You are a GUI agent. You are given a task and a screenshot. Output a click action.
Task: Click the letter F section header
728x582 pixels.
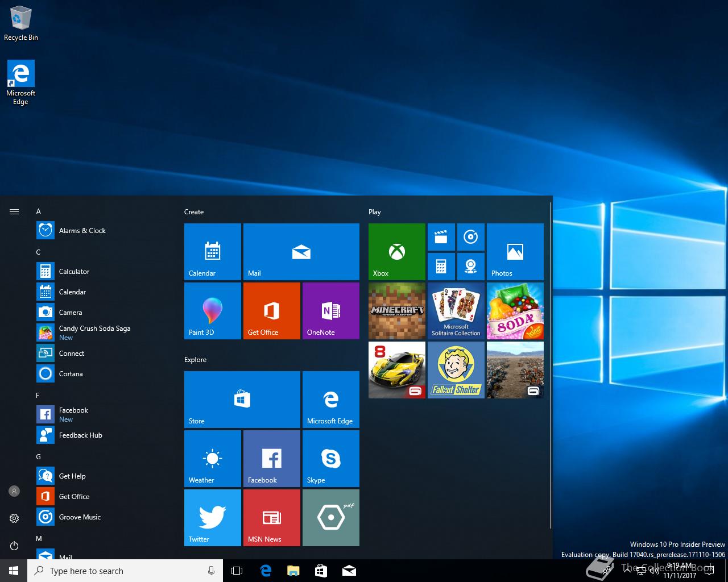pyautogui.click(x=38, y=396)
